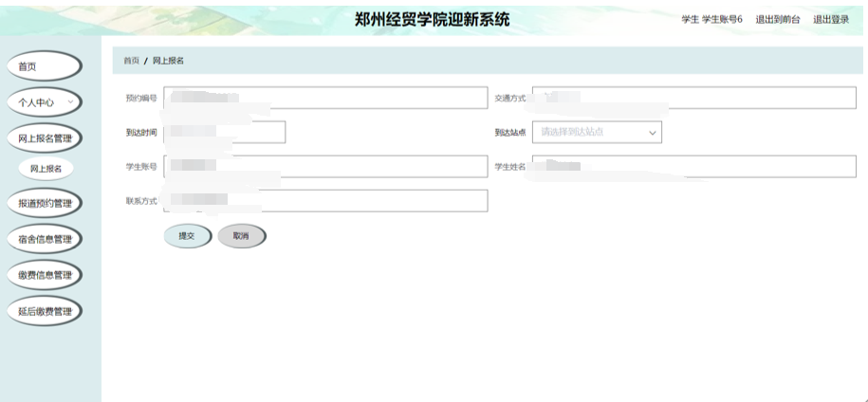The width and height of the screenshot is (868, 402).
Task: Click the 到达时间 input field
Action: [x=225, y=132]
